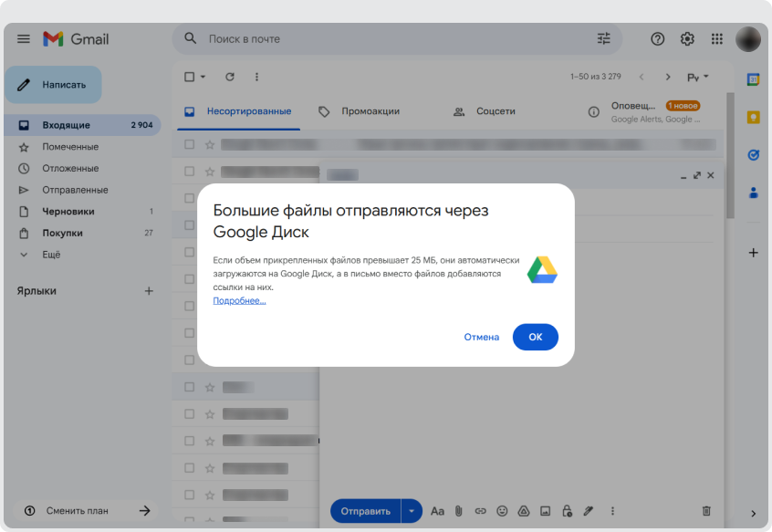Image resolution: width=772 pixels, height=532 pixels.
Task: Click the Отправить send button
Action: pos(365,511)
